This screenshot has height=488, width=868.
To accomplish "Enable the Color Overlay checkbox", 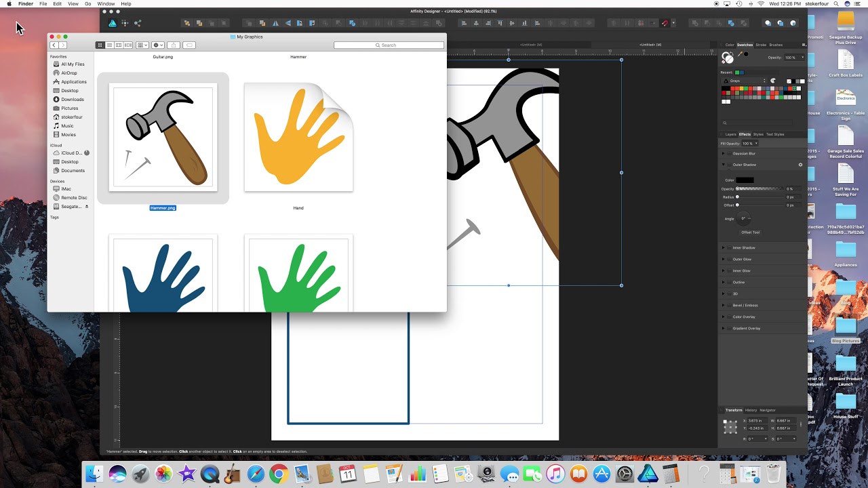I will pos(729,317).
